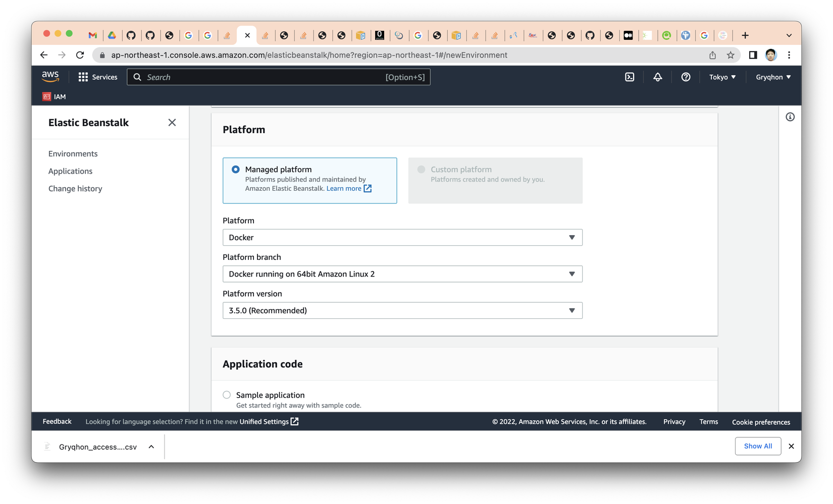Close the downloads bar
Screen dimensions: 833x504
(791, 446)
